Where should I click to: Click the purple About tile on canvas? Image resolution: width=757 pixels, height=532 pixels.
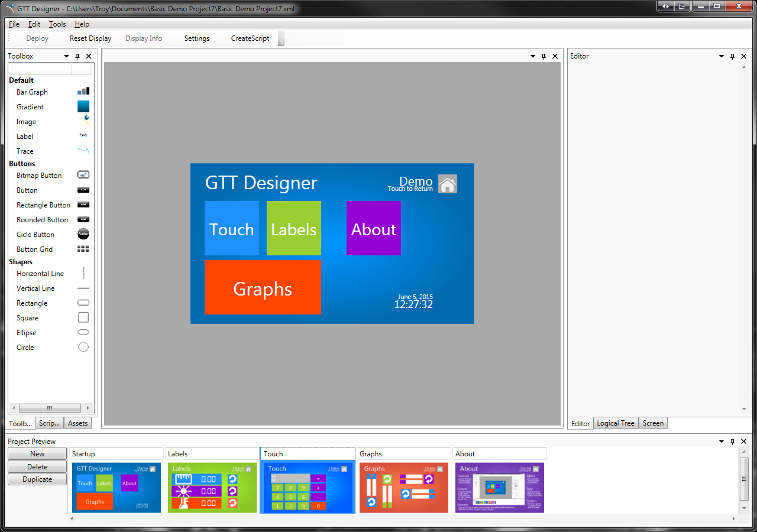(x=374, y=228)
